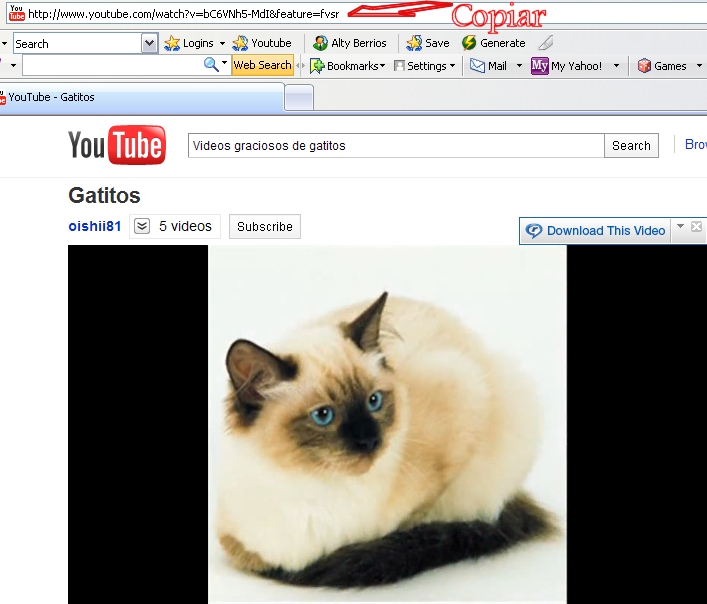
Task: Click the Generate lightning icon
Action: click(x=469, y=44)
